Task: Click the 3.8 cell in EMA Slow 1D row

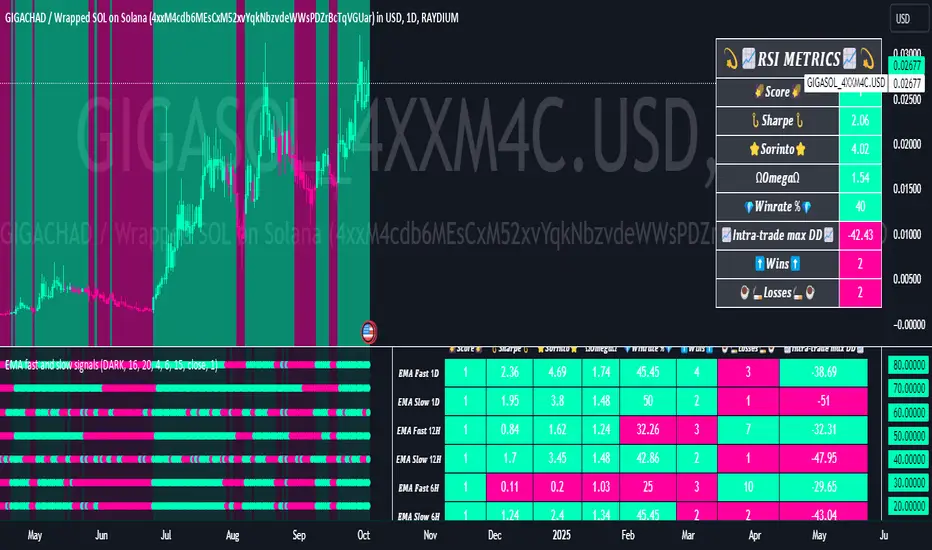Action: [557, 401]
